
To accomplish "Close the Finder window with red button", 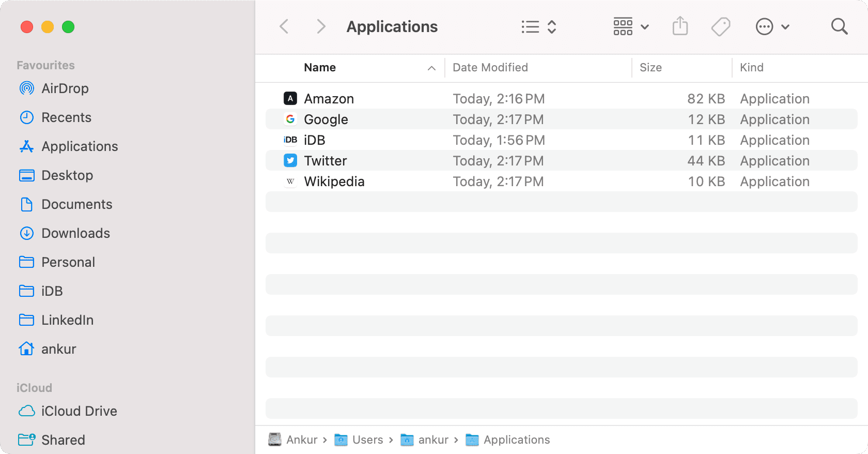I will pyautogui.click(x=27, y=27).
